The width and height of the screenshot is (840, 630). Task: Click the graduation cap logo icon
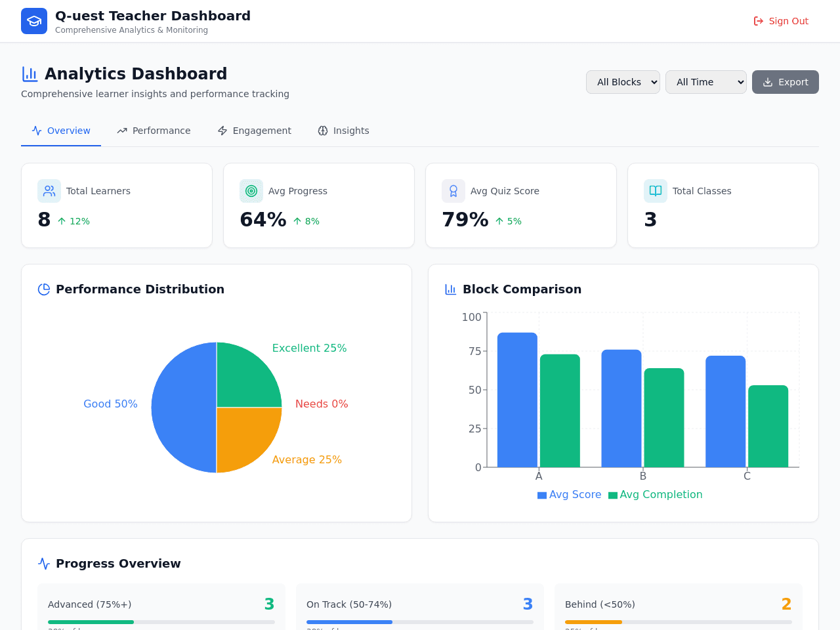[34, 21]
